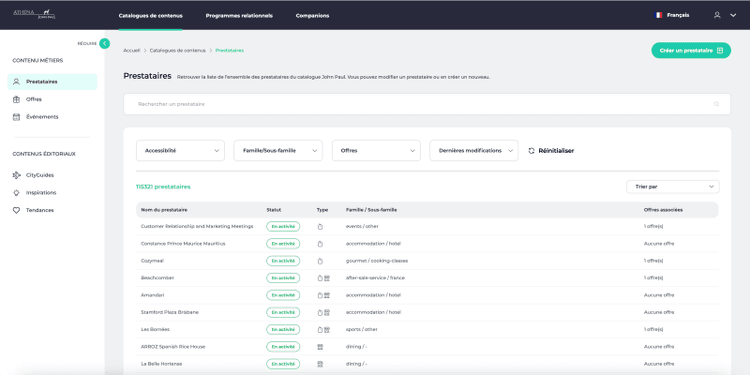This screenshot has width=750, height=375.
Task: Expand the Trier par sort dropdown
Action: (x=673, y=187)
